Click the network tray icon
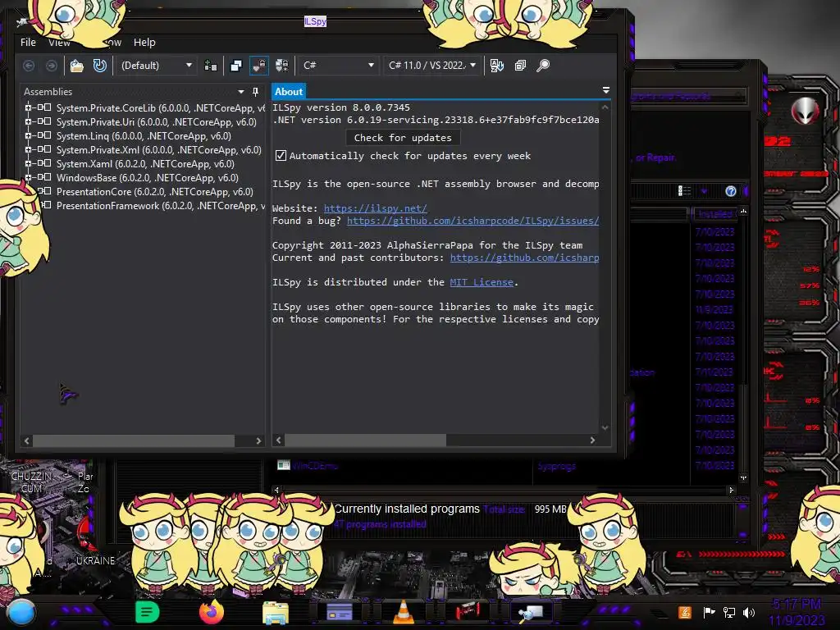Screen dimensions: 840x630 (728, 612)
